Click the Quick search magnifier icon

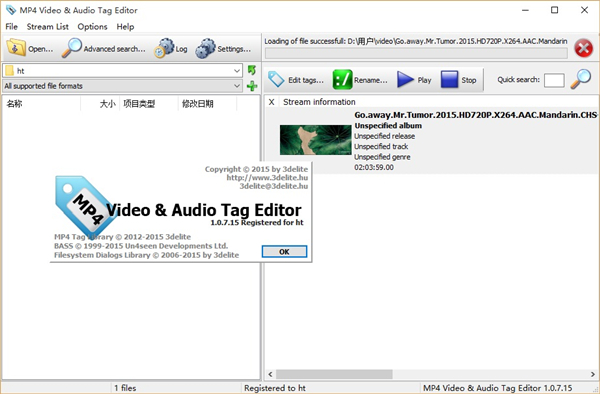click(x=580, y=79)
